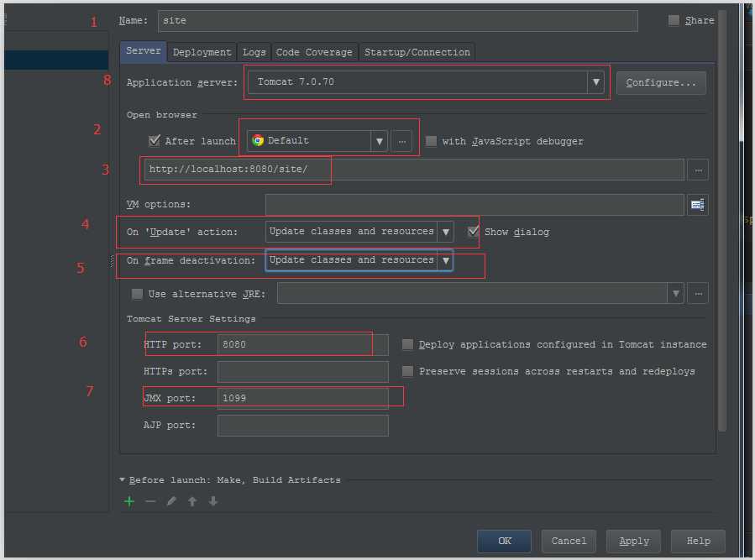Click the Name field containing site
Viewport: 755px width, 560px height.
(398, 21)
